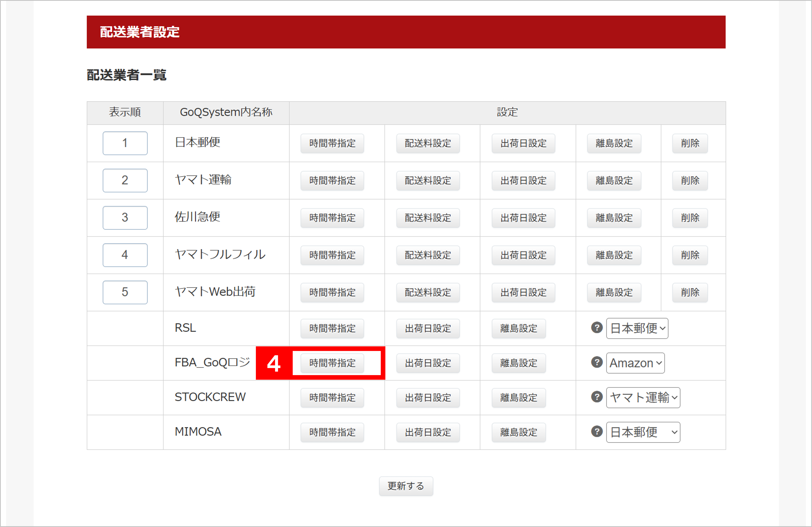Viewport: 812px width, 527px height.
Task: Click the 表示順 column header
Action: [x=125, y=112]
